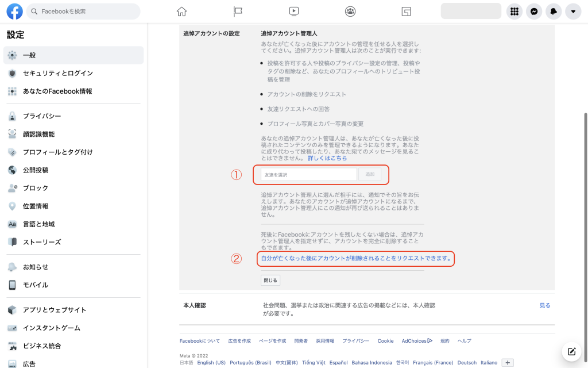Switch language to Bahasa Indonesia

tap(372, 363)
